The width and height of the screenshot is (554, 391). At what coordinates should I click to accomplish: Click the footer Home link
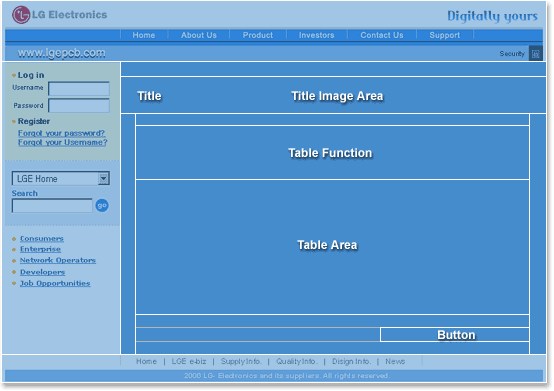146,361
